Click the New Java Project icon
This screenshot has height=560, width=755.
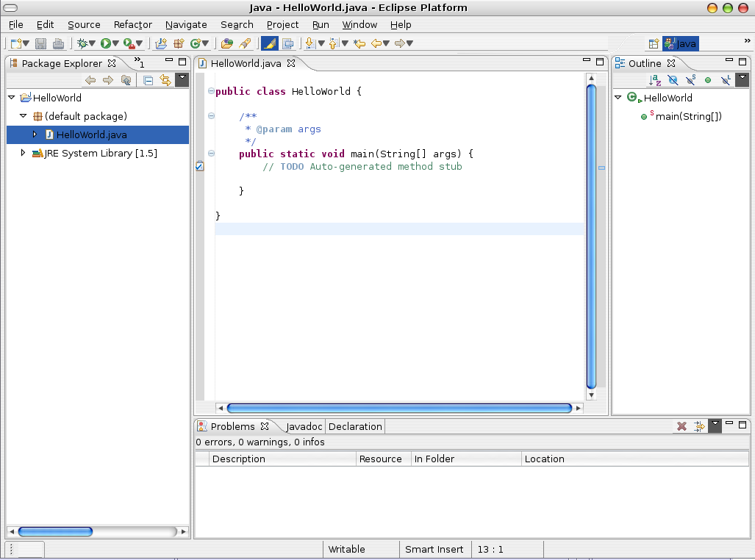point(161,43)
